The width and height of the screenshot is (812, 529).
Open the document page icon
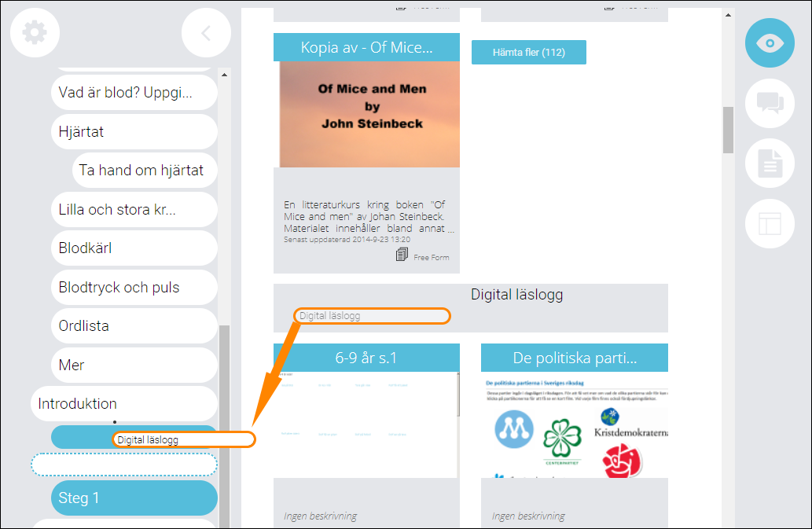770,163
